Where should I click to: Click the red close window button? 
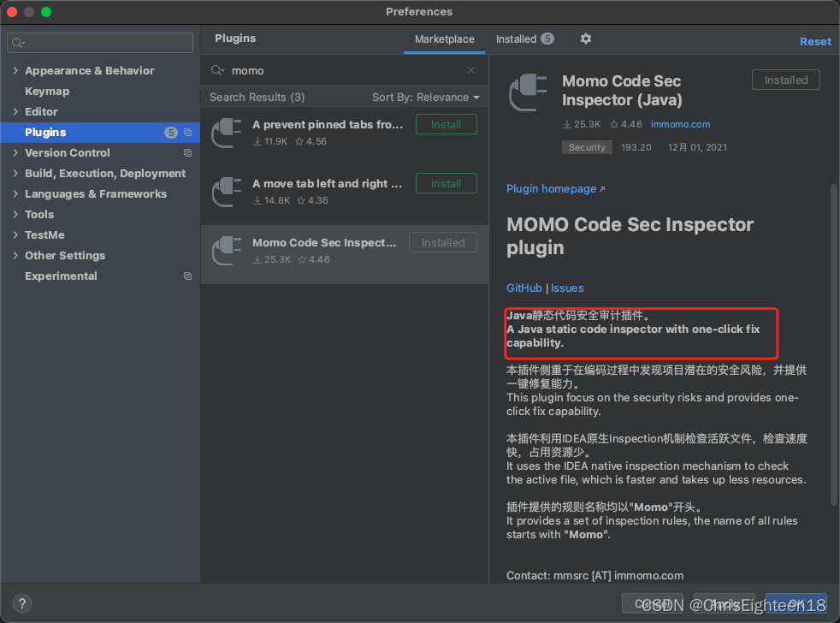coord(12,12)
